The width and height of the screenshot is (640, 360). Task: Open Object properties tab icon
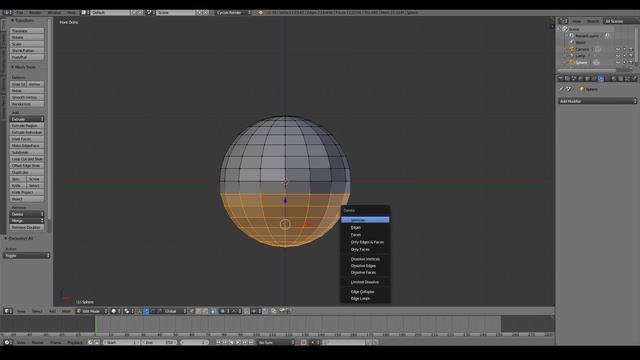coord(587,78)
